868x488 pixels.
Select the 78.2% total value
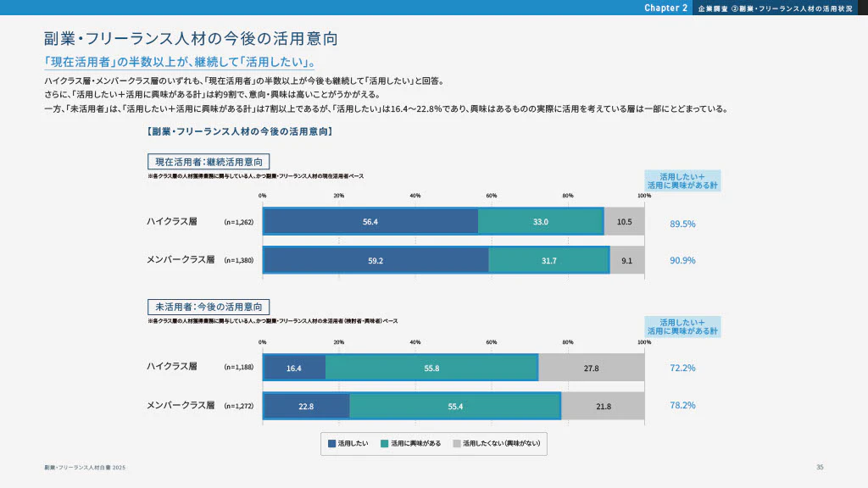682,406
